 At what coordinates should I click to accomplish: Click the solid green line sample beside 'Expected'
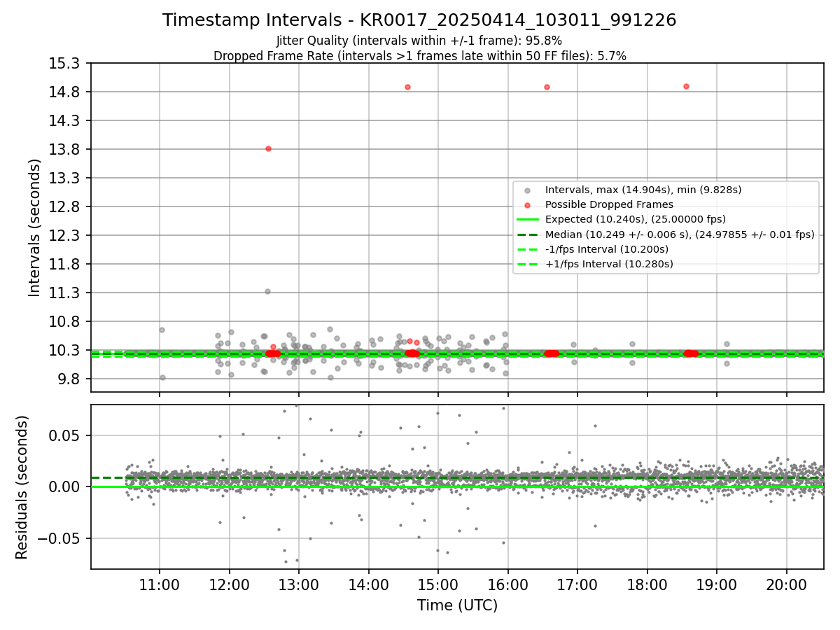528,219
